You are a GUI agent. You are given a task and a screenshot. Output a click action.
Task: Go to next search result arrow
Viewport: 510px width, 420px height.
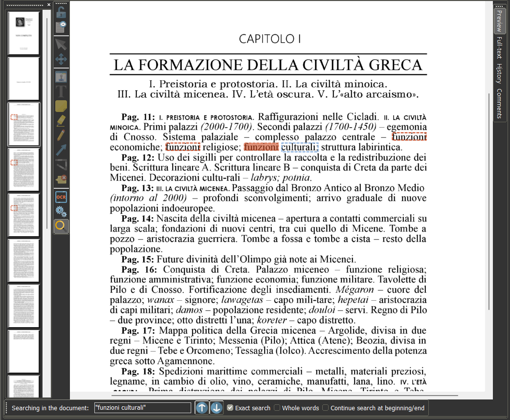(216, 408)
